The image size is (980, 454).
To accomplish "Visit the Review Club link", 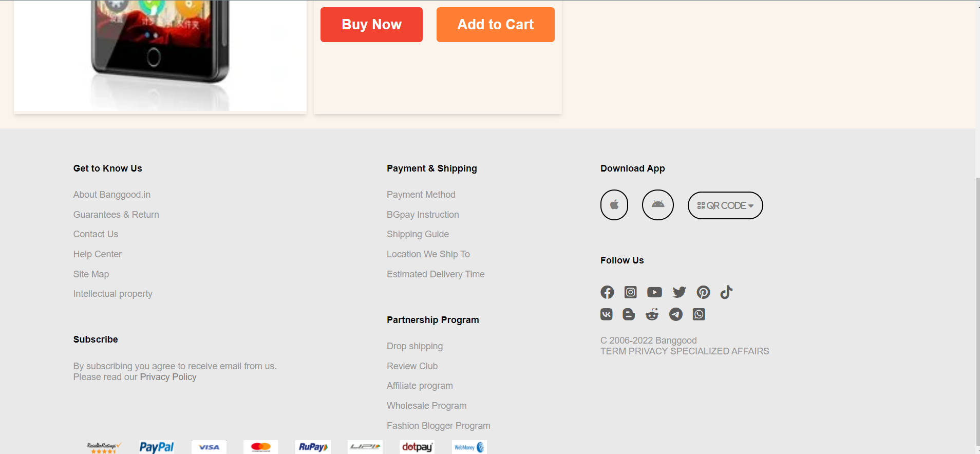I will [x=412, y=366].
